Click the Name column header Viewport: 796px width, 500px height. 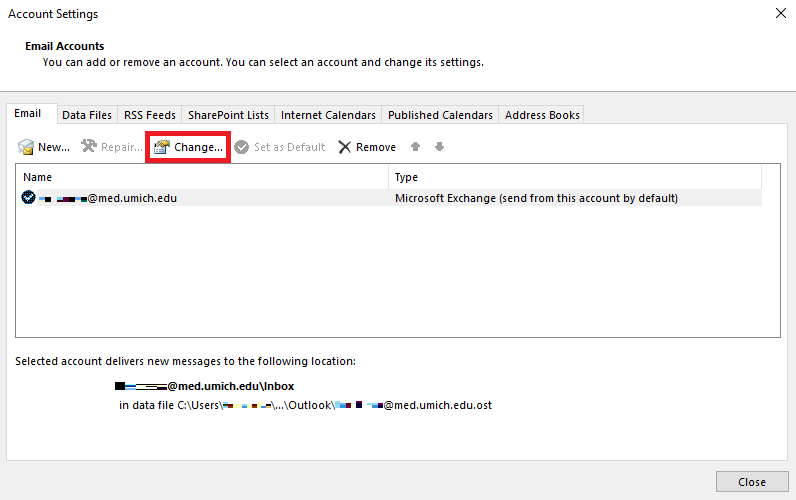(x=202, y=177)
